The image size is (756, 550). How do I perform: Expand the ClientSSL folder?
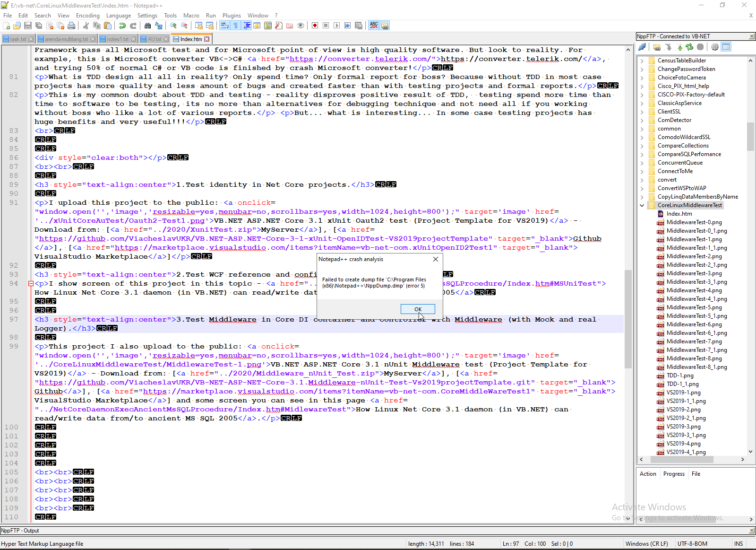[642, 112]
